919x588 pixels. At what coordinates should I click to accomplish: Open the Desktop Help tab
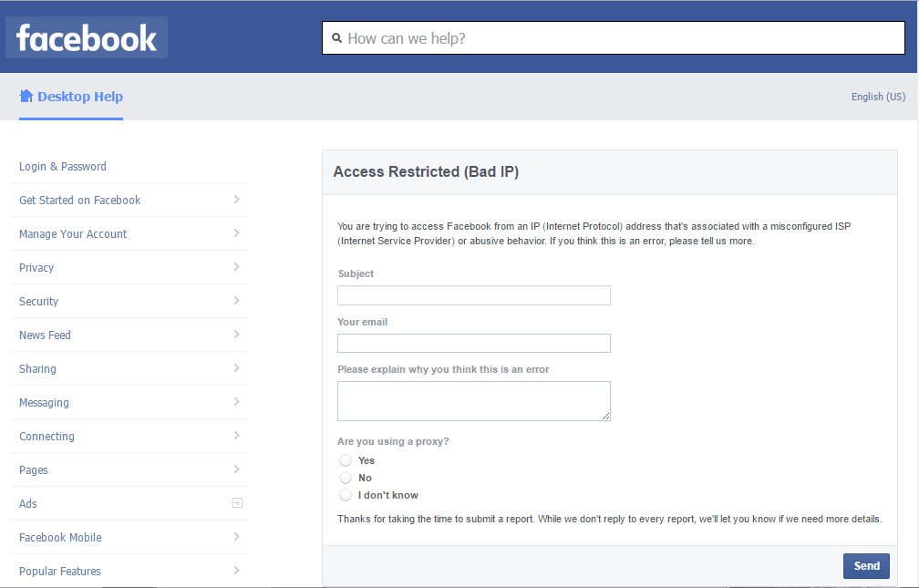[x=71, y=97]
